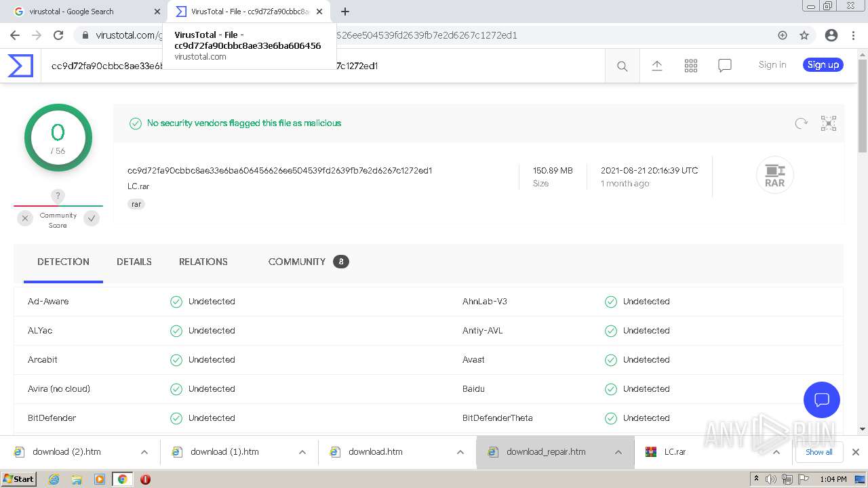This screenshot has height=488, width=868.
Task: Click the community score question mark
Action: [x=58, y=196]
